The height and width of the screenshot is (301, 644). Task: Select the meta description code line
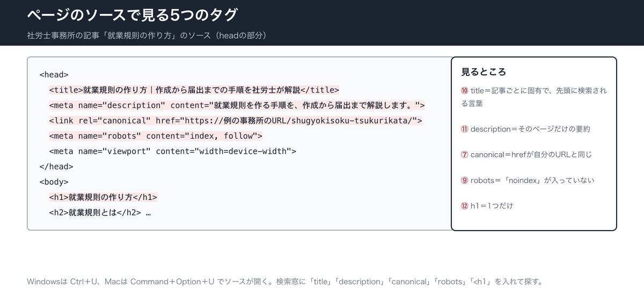237,105
